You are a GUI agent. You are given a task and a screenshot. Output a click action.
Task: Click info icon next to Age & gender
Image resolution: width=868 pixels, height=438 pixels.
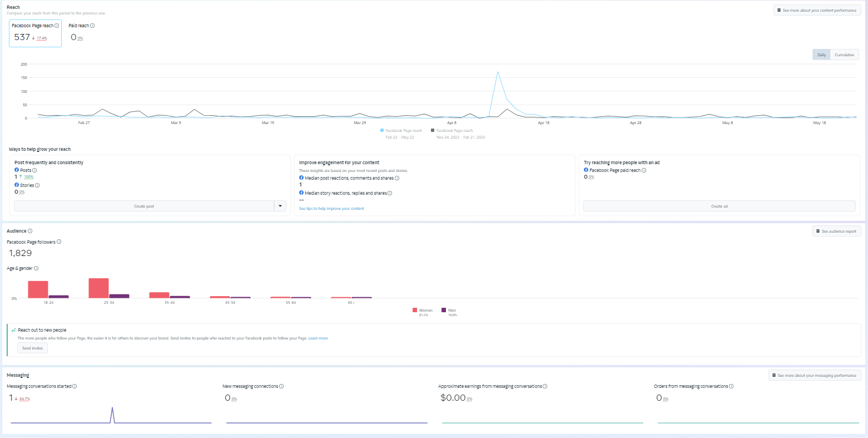point(36,268)
